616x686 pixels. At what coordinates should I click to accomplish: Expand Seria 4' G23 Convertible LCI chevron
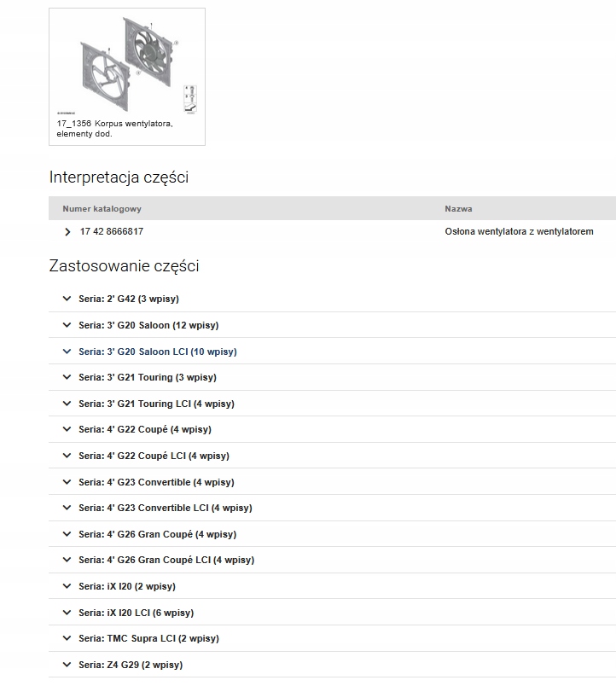pos(67,508)
